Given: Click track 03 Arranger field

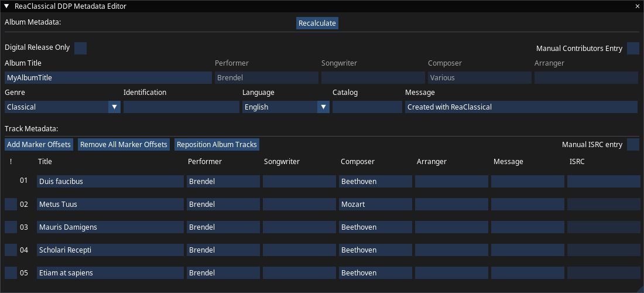Looking at the screenshot, I should pyautogui.click(x=452, y=227).
